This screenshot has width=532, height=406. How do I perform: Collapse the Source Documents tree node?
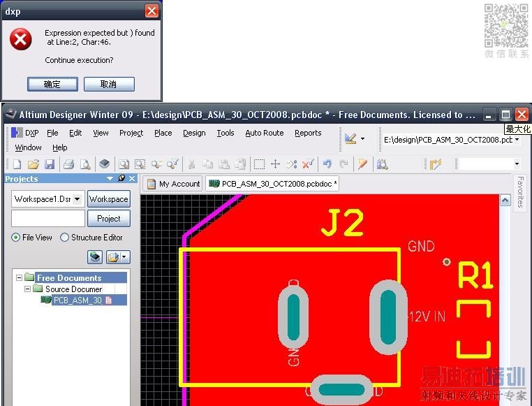tap(27, 289)
